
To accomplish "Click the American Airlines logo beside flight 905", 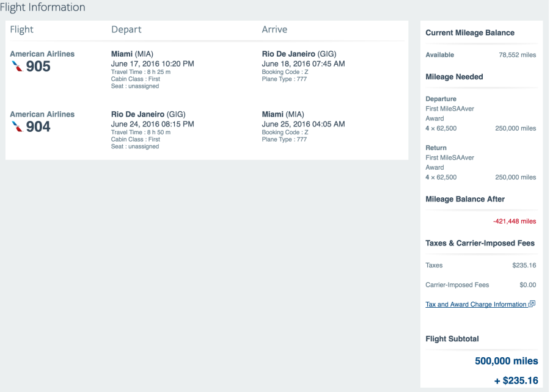I will 16,67.
